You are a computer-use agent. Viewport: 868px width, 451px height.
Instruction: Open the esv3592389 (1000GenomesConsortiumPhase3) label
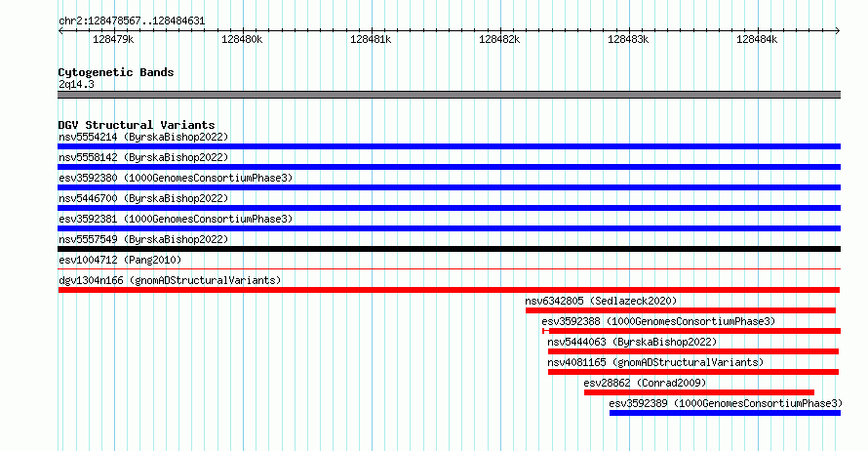coord(726,403)
